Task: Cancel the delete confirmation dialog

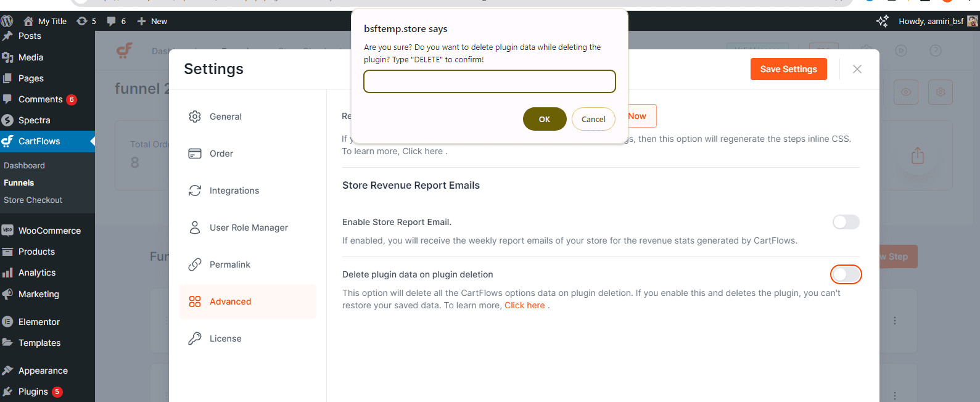Action: click(593, 119)
